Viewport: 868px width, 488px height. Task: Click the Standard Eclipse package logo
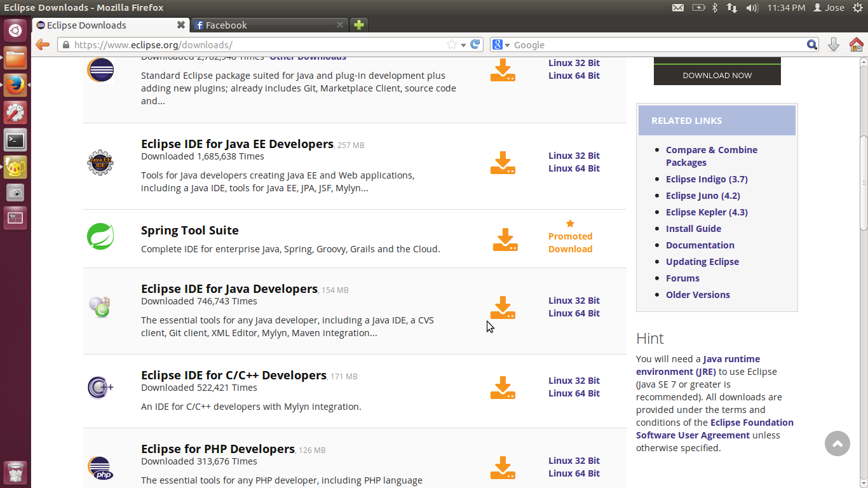click(x=100, y=70)
